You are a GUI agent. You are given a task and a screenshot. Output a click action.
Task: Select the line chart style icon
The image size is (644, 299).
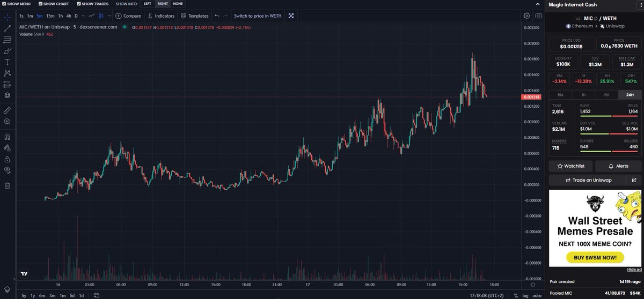tap(92, 16)
